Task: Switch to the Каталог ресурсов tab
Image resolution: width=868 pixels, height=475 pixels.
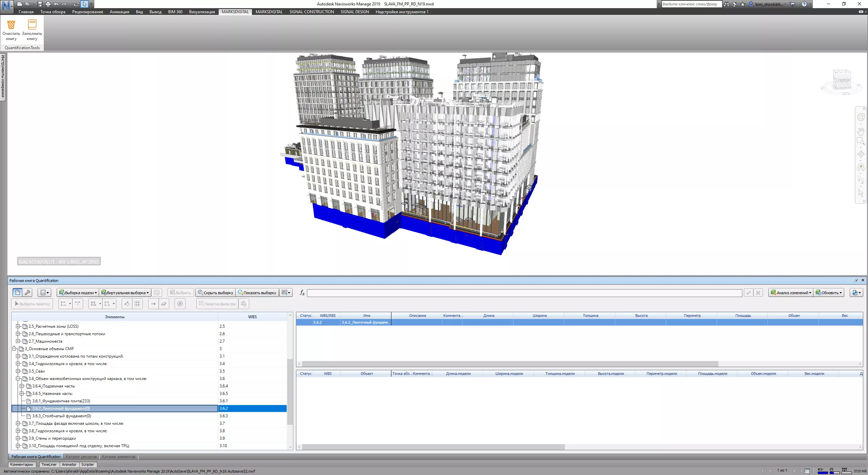Action: (x=81, y=457)
